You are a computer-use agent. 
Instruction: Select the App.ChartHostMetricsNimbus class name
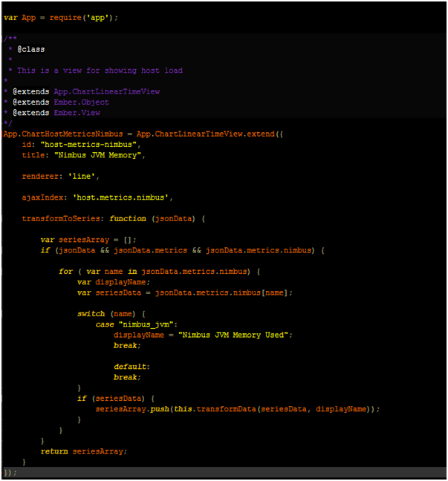(65, 134)
